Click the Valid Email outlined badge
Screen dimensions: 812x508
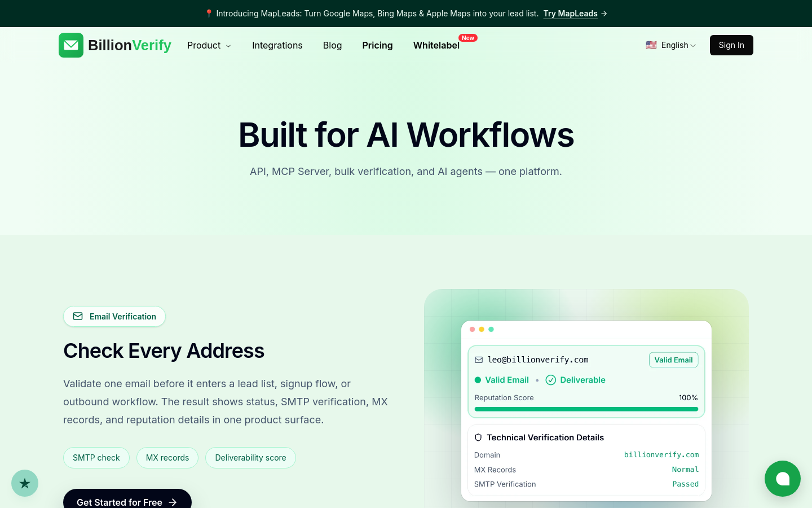(x=673, y=360)
